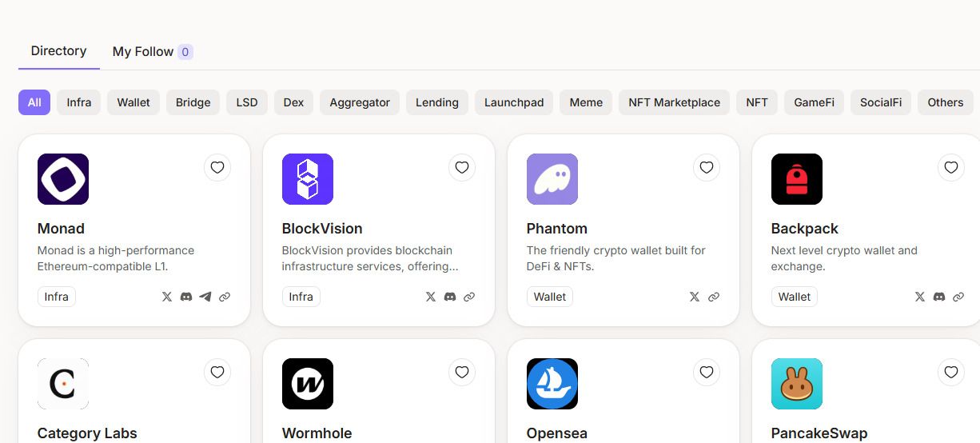Open Monad's Discord icon

tap(186, 297)
